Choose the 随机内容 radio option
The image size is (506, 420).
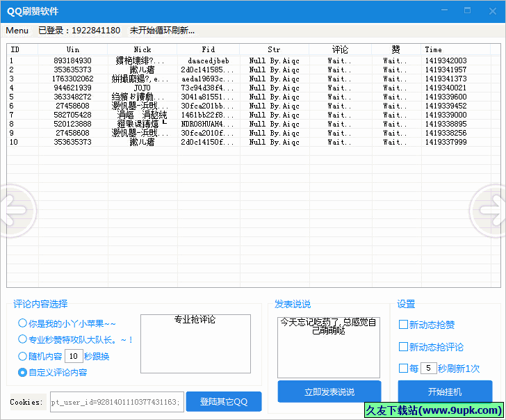click(23, 357)
